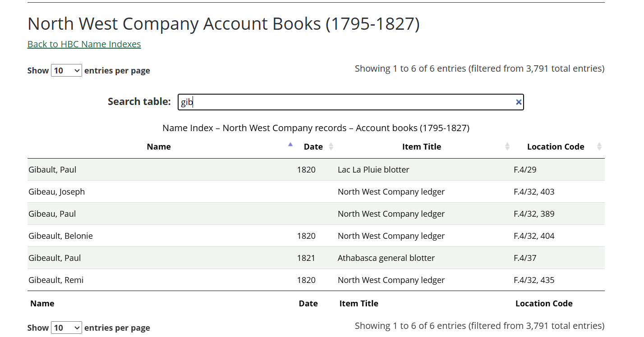
Task: Click the sort icon beside Location Code header
Action: click(599, 146)
